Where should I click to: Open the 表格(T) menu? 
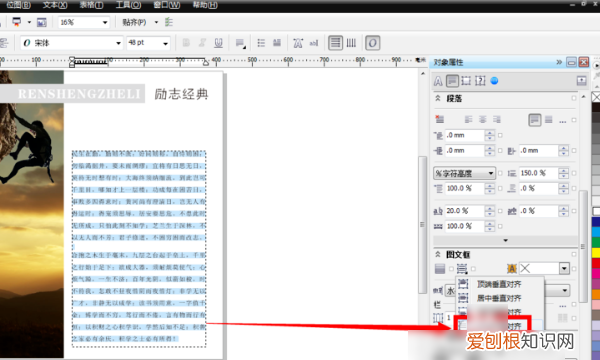91,5
